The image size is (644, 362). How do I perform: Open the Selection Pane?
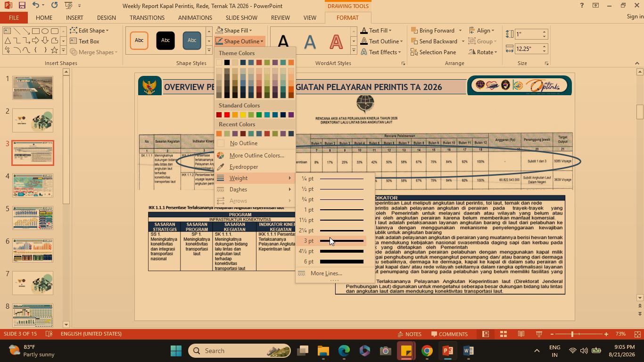tap(433, 52)
